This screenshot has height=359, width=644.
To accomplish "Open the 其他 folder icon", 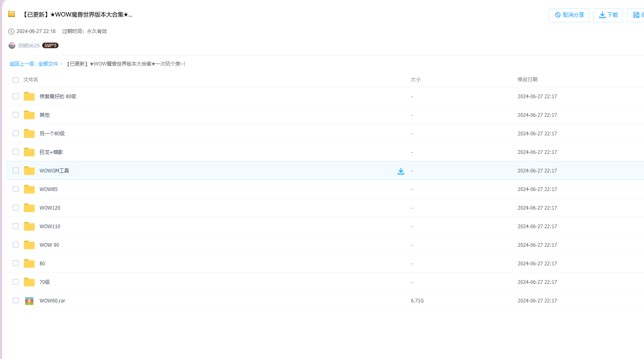I will pos(29,115).
